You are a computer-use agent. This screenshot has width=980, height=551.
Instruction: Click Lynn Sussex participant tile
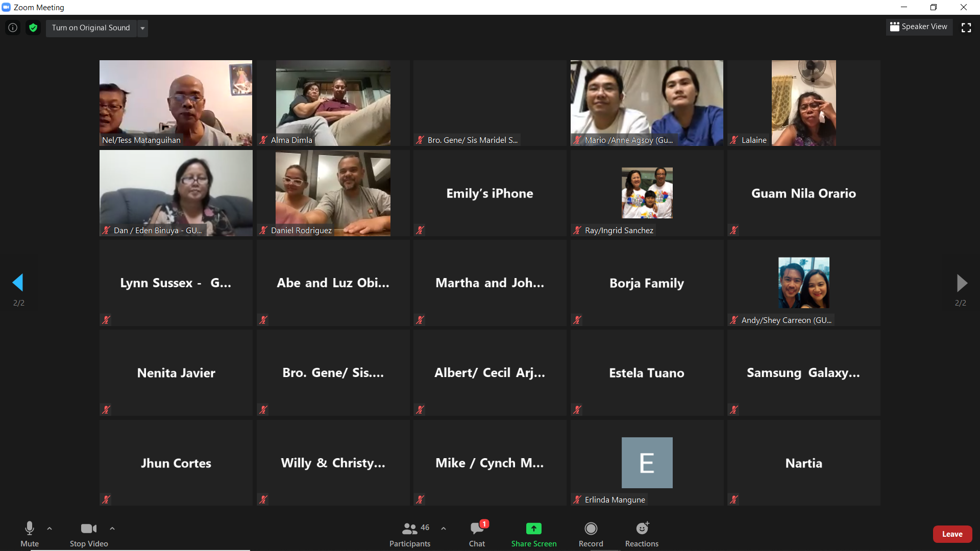[x=176, y=283]
